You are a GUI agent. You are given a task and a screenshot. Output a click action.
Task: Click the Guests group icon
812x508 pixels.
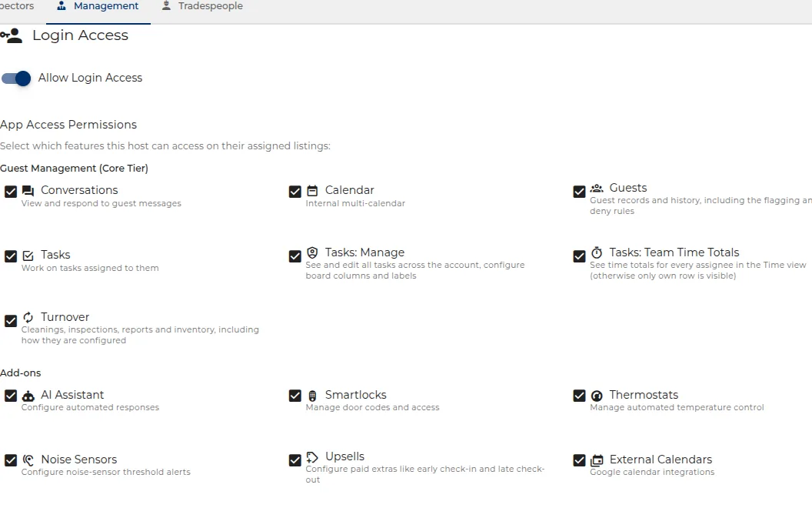597,188
